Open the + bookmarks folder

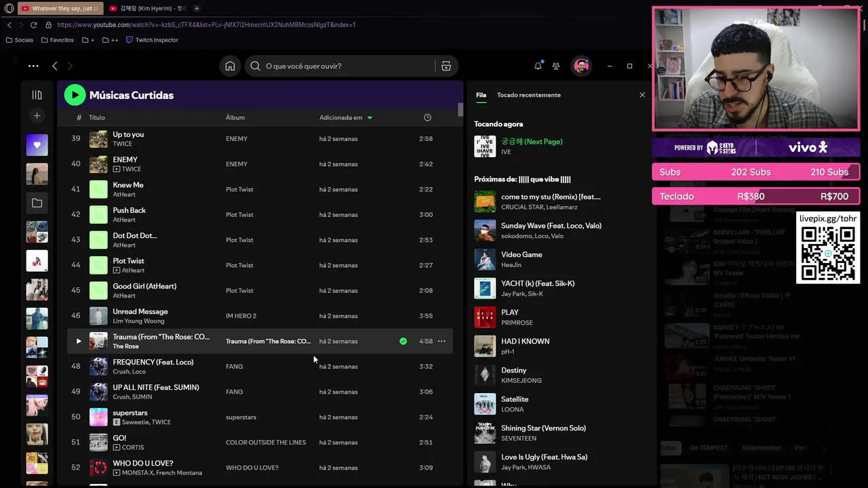point(88,40)
